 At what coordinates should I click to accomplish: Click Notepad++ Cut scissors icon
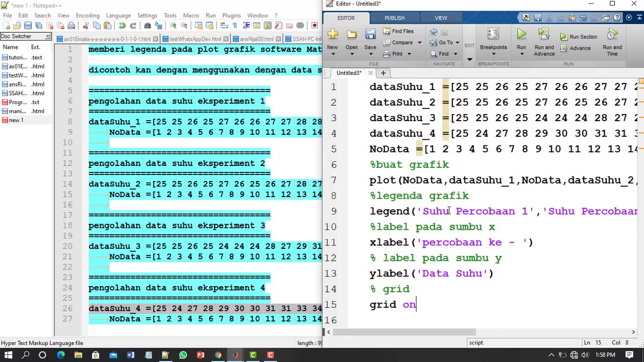86,26
